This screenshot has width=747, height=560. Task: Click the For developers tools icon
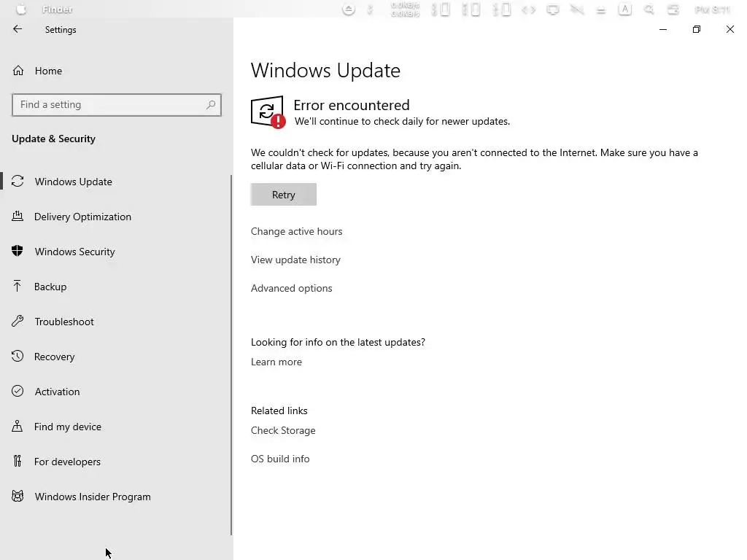[x=18, y=461]
